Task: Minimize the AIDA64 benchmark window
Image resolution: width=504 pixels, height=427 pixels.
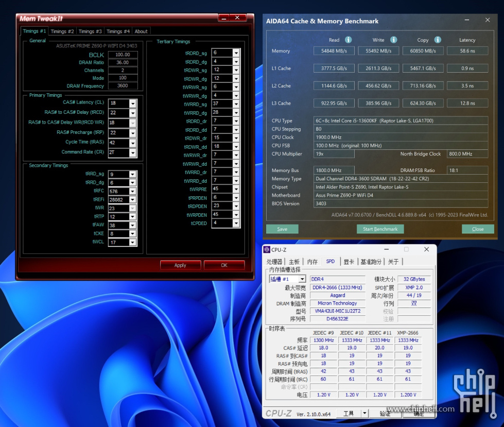Action: (x=467, y=20)
